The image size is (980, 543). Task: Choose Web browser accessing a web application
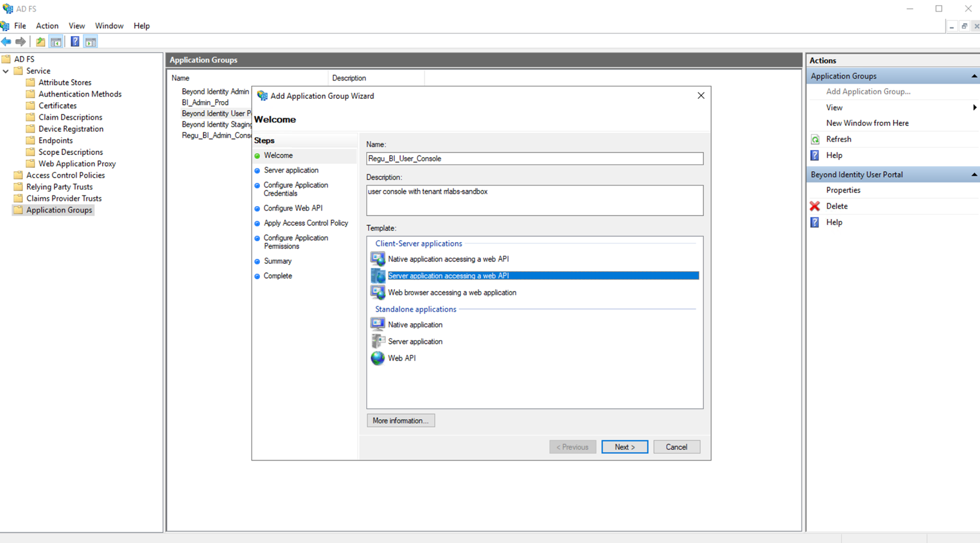tap(452, 293)
